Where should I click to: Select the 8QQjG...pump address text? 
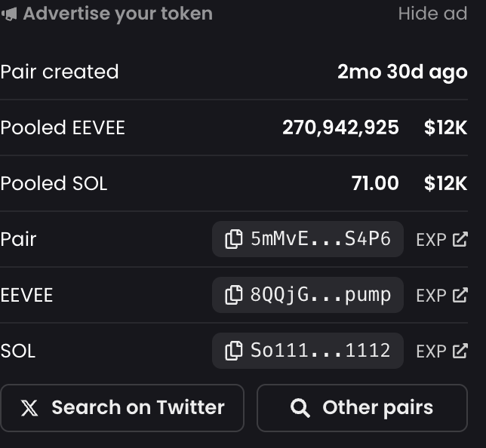(321, 295)
